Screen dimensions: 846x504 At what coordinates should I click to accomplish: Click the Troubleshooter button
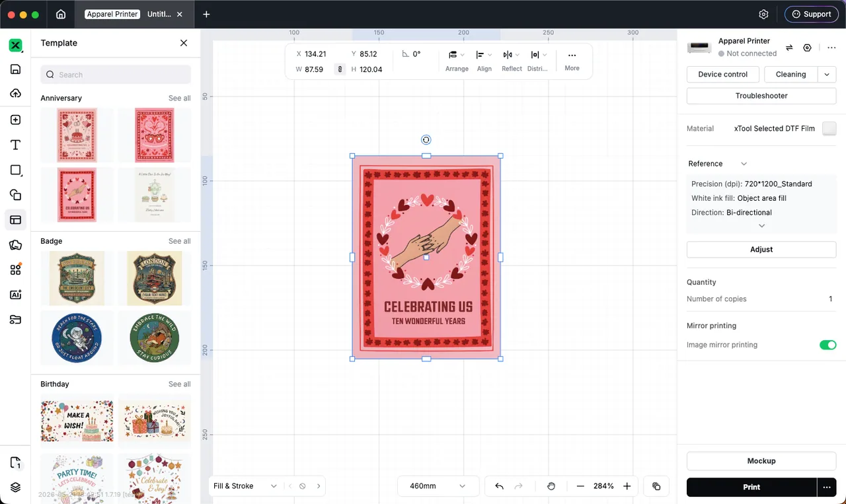point(761,96)
